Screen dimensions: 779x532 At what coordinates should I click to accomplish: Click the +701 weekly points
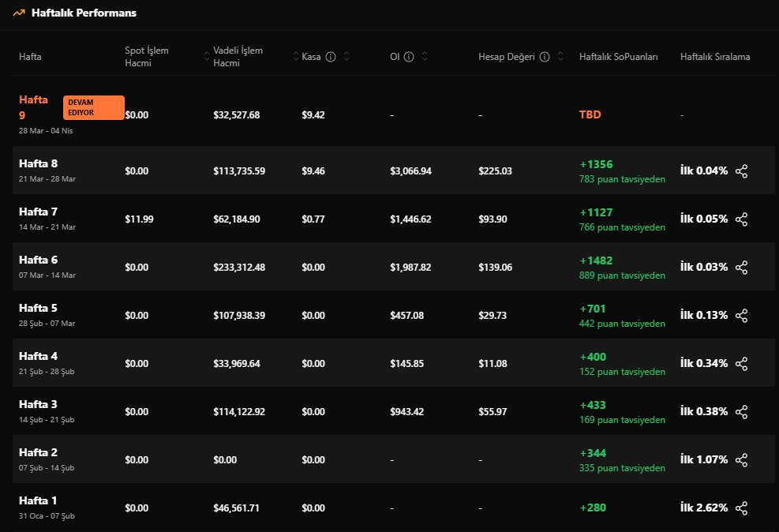pyautogui.click(x=593, y=309)
